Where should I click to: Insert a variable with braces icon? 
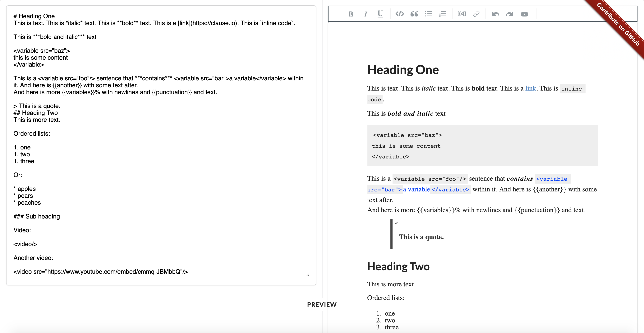462,14
